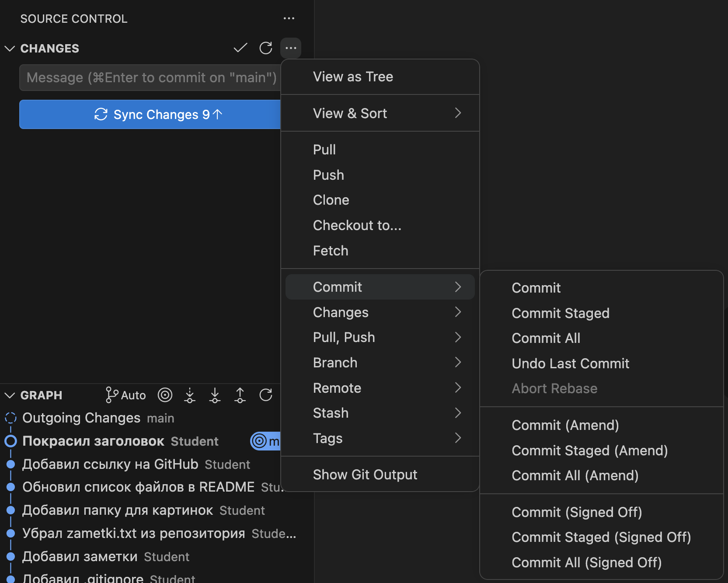728x583 pixels.
Task: Click the commit checkmark icon in Changes
Action: [240, 48]
